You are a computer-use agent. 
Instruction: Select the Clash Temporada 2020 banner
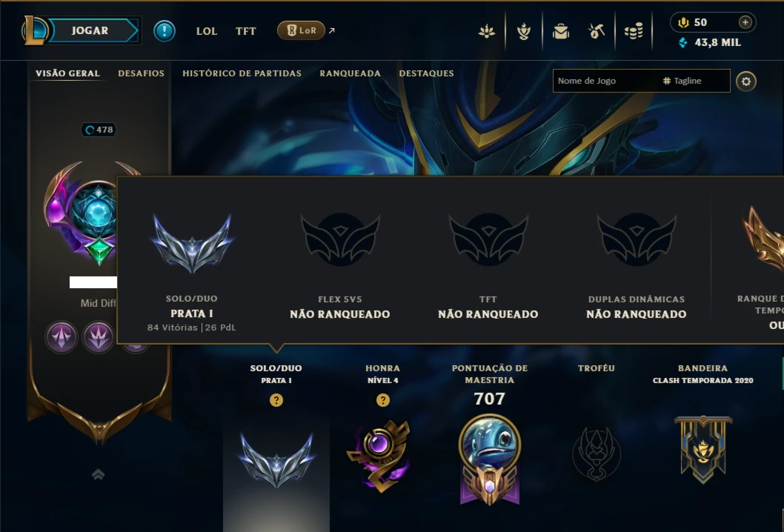point(703,450)
